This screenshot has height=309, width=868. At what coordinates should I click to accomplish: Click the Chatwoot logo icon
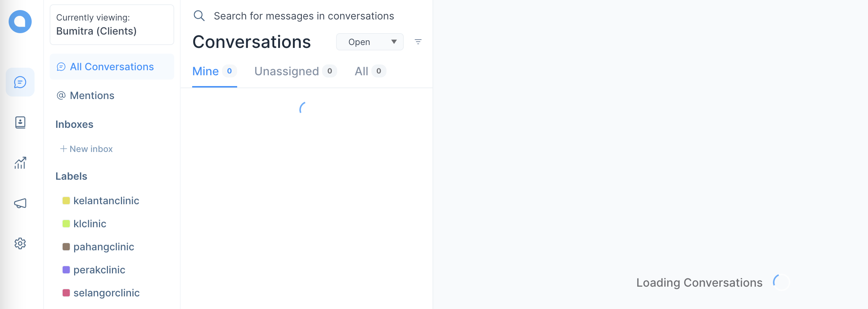pyautogui.click(x=21, y=22)
